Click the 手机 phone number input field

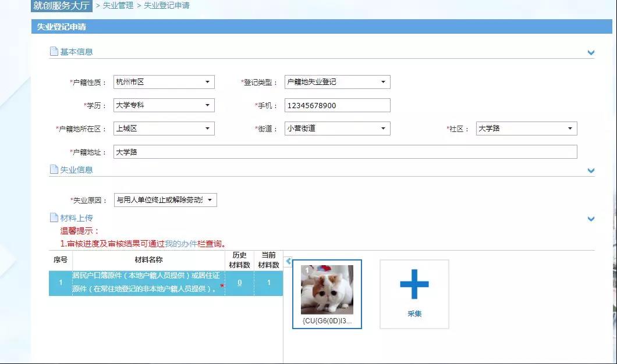337,105
